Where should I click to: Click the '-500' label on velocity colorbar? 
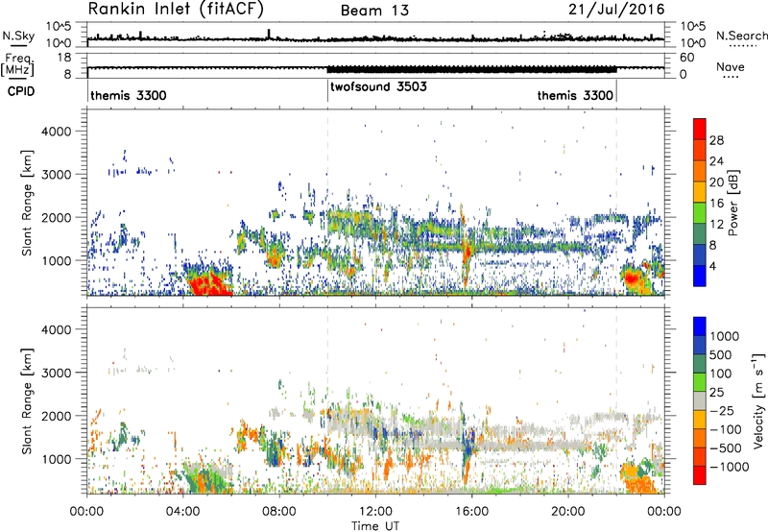click(725, 447)
